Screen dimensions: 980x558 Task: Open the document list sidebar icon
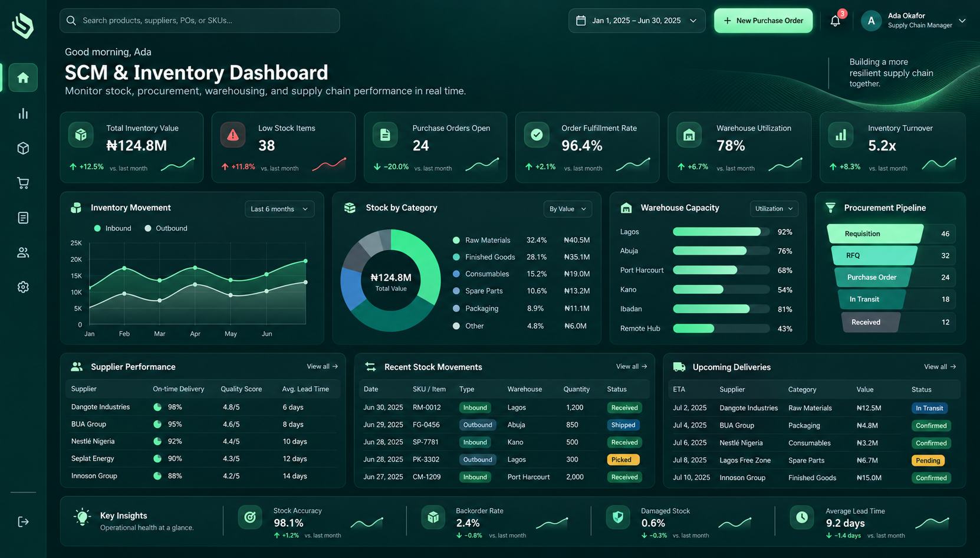(x=23, y=218)
